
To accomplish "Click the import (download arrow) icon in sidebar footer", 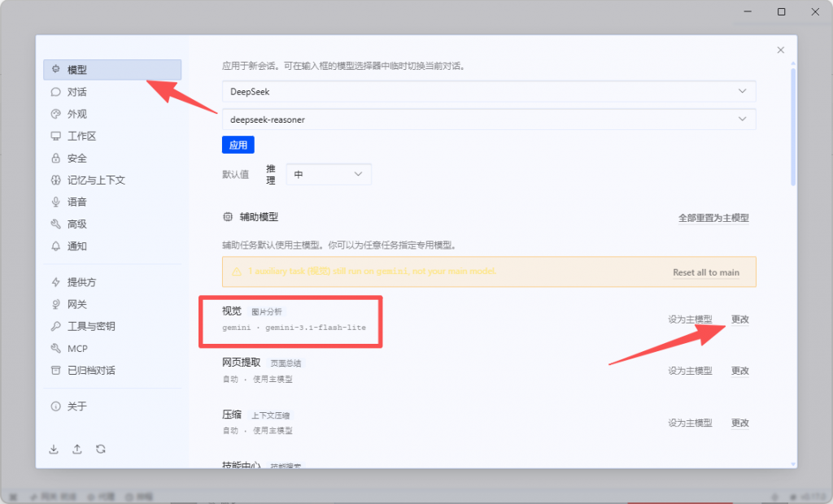I will pos(54,450).
